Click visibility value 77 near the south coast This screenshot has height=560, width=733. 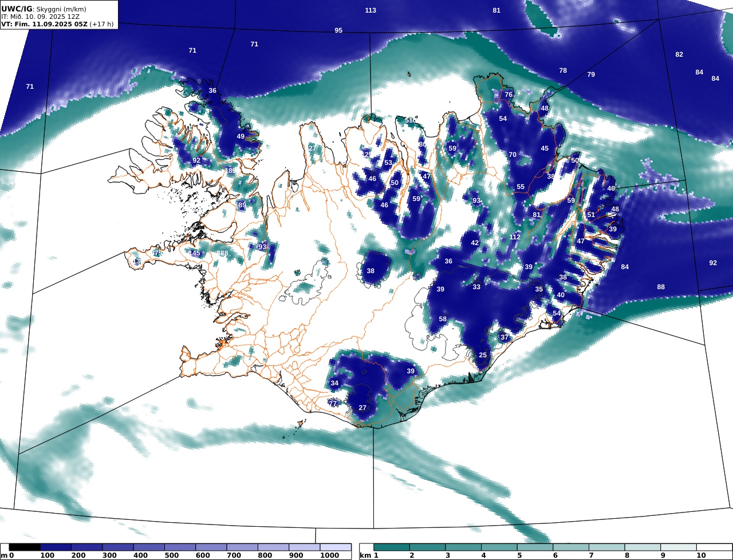(x=333, y=404)
